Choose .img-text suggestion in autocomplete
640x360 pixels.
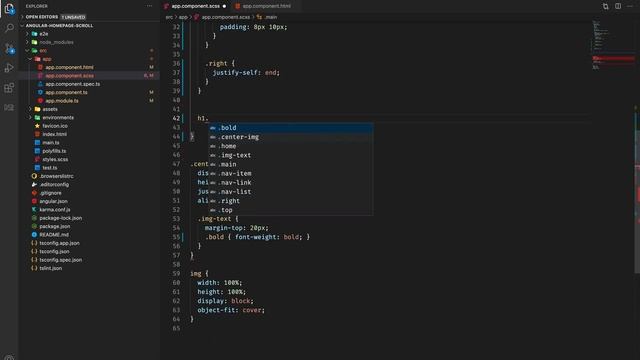pyautogui.click(x=291, y=155)
